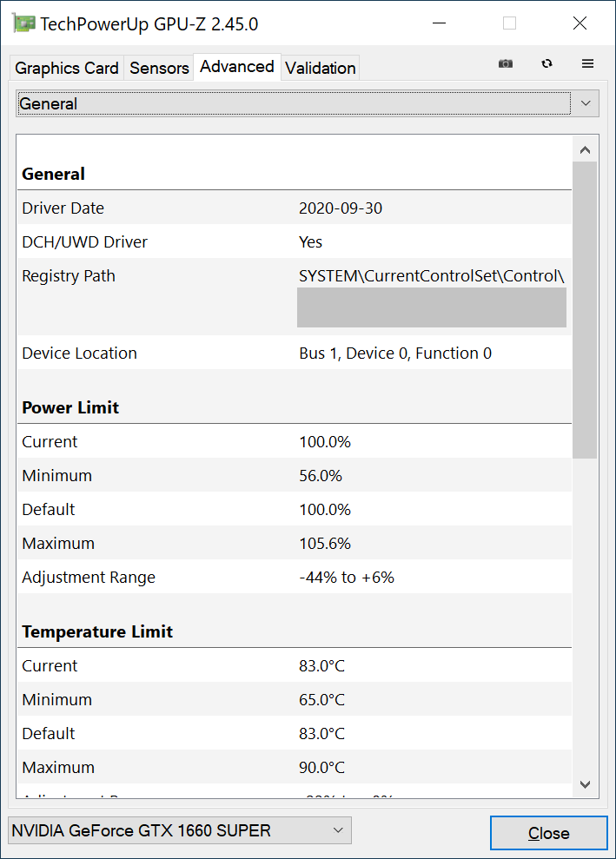The image size is (616, 859).
Task: Open the Sensors tab
Action: click(x=159, y=68)
